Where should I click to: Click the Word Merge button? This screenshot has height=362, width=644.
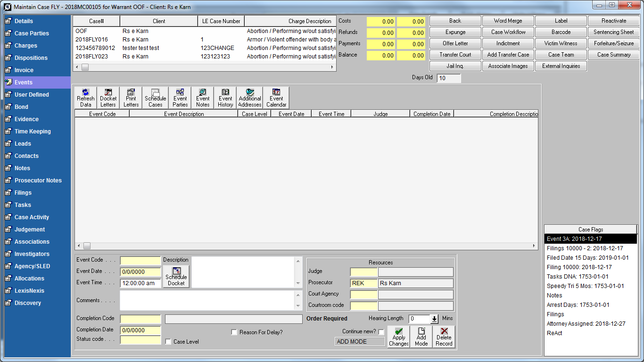click(x=508, y=21)
